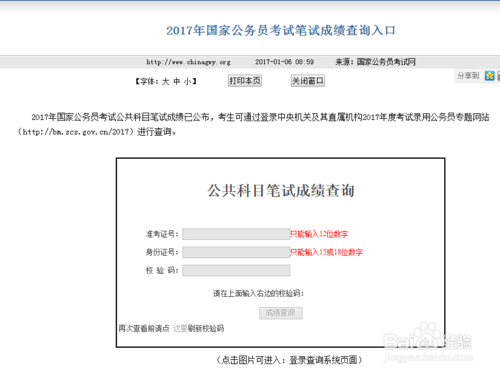Click the 校验码 input field
The width and height of the screenshot is (500, 375).
click(x=236, y=270)
